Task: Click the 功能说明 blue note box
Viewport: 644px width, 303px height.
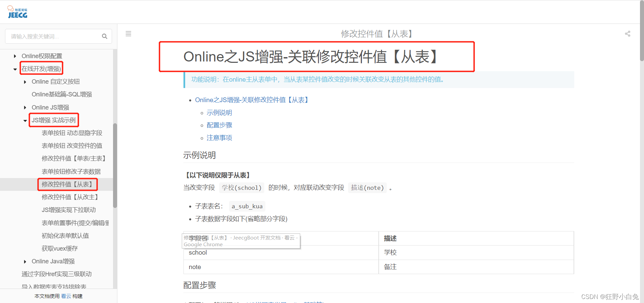Action: [379, 80]
